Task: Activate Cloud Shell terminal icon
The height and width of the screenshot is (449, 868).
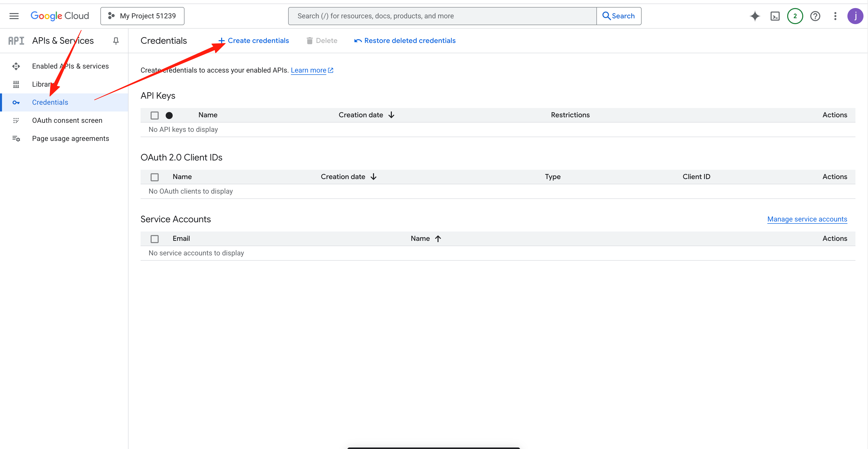Action: (x=775, y=16)
